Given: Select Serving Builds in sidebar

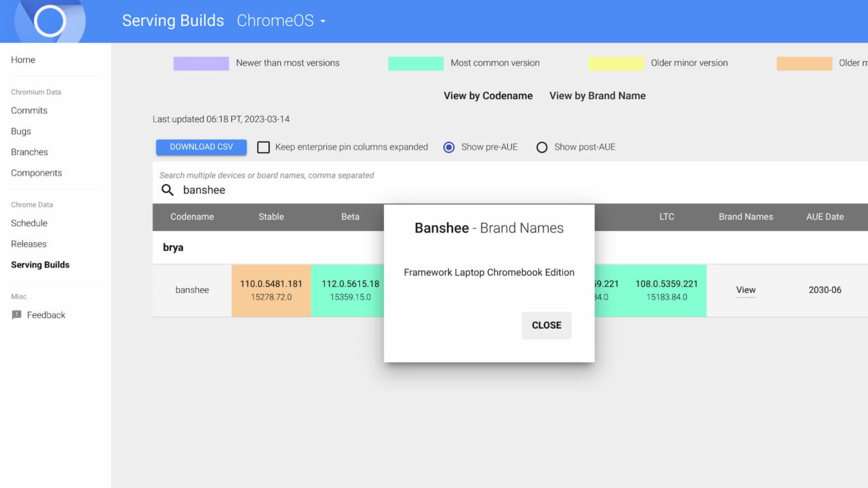Looking at the screenshot, I should coord(40,265).
